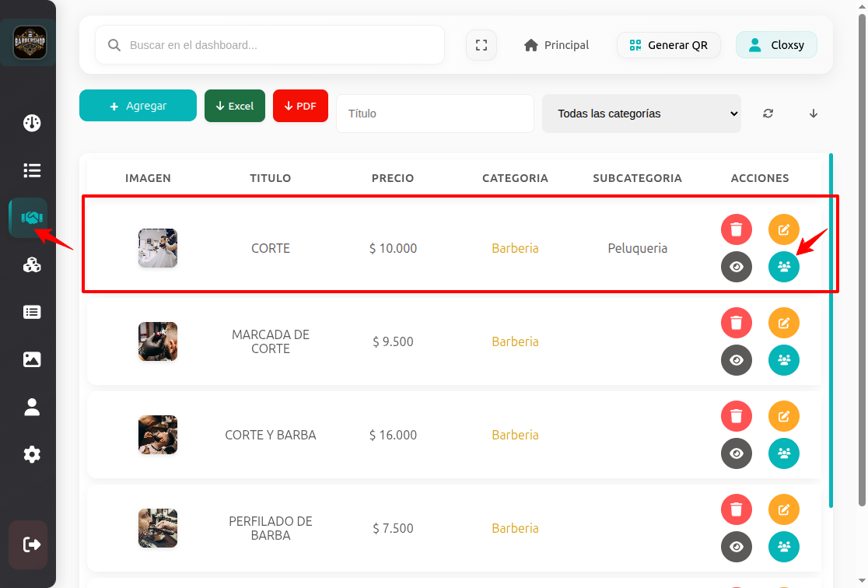868x588 pixels.
Task: Click the list icon in sidebar
Action: [x=32, y=170]
